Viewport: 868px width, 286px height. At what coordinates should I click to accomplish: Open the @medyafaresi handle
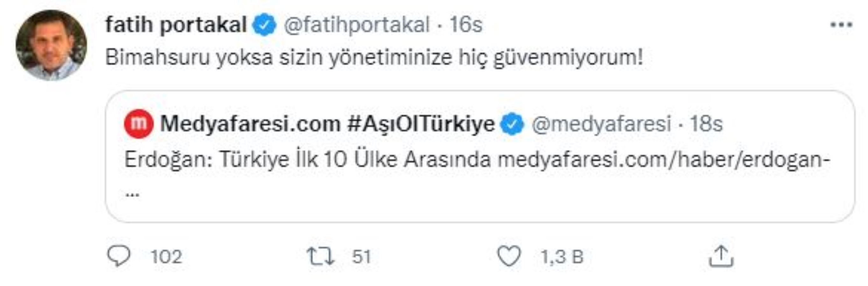click(x=601, y=124)
